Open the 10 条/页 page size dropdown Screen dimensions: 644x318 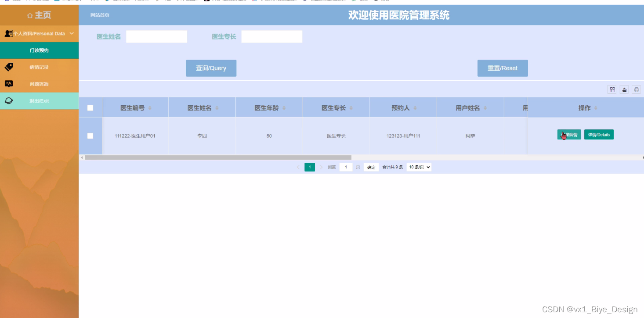[x=419, y=167]
